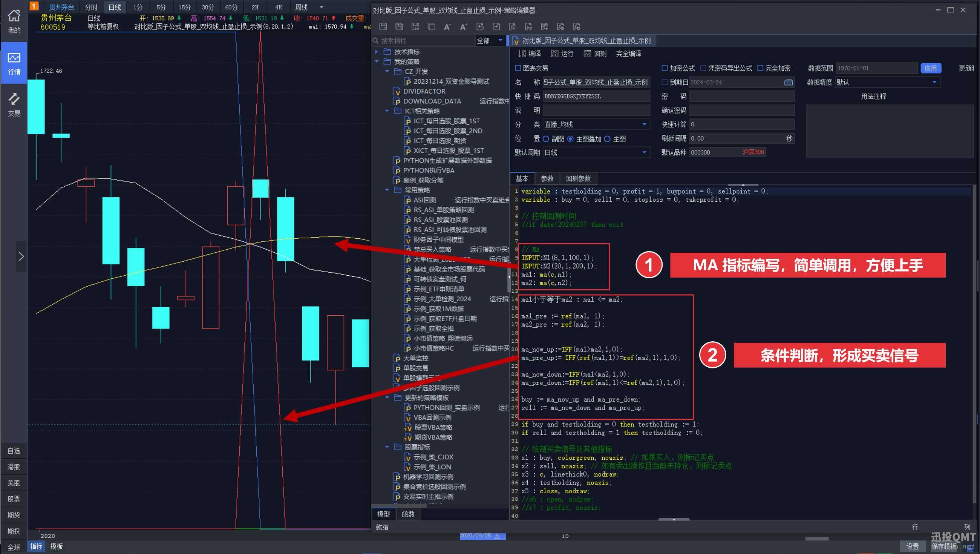The height and width of the screenshot is (554, 980).
Task: Toggle the 图表交易 checkbox
Action: [x=518, y=68]
